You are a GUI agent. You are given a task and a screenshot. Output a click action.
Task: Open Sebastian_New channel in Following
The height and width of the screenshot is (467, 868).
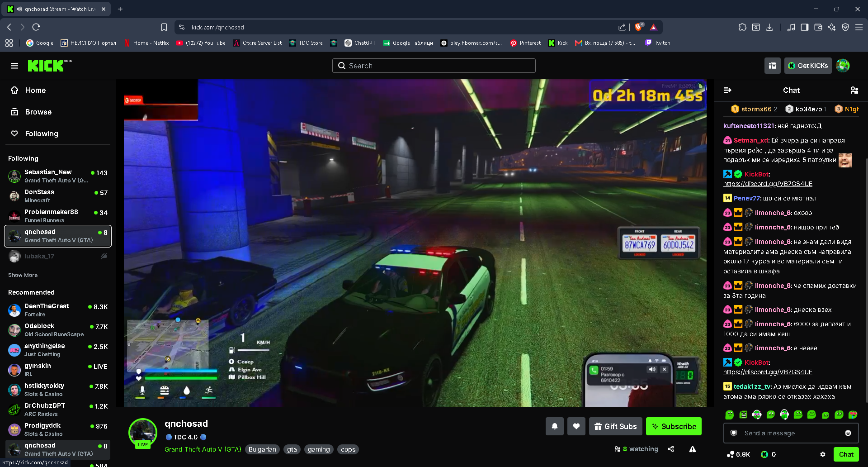(x=57, y=176)
